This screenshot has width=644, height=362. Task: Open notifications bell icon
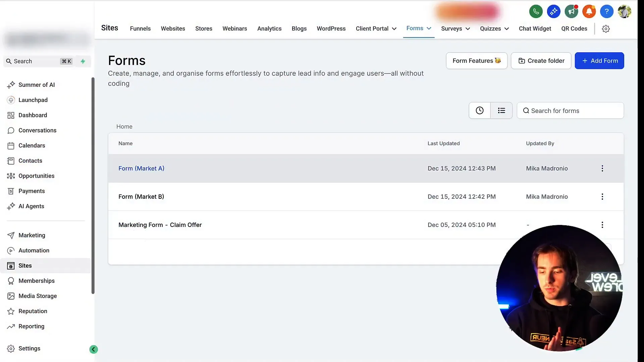[x=589, y=11]
